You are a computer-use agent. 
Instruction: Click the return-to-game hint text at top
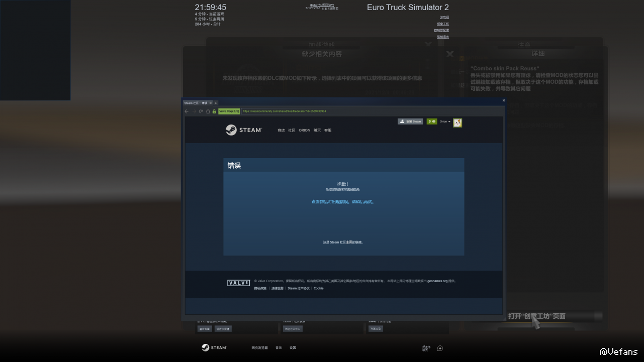[322, 7]
